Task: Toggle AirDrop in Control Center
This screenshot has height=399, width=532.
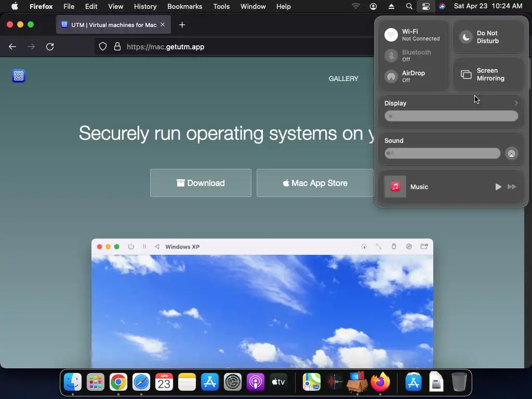Action: tap(391, 76)
